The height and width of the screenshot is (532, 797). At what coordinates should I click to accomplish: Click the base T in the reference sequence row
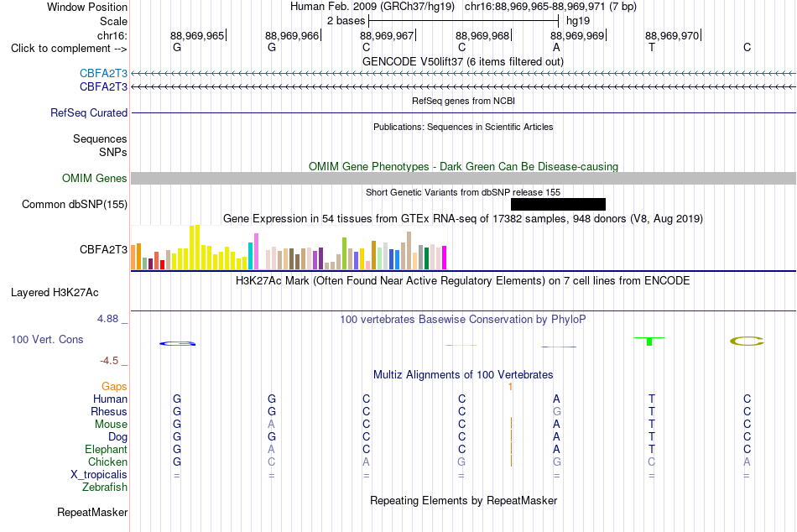click(x=652, y=47)
